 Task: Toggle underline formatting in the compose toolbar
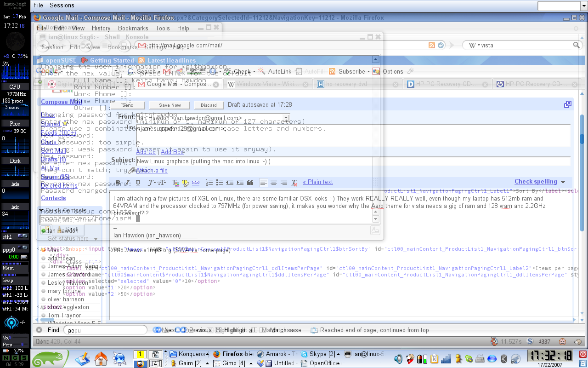[138, 183]
